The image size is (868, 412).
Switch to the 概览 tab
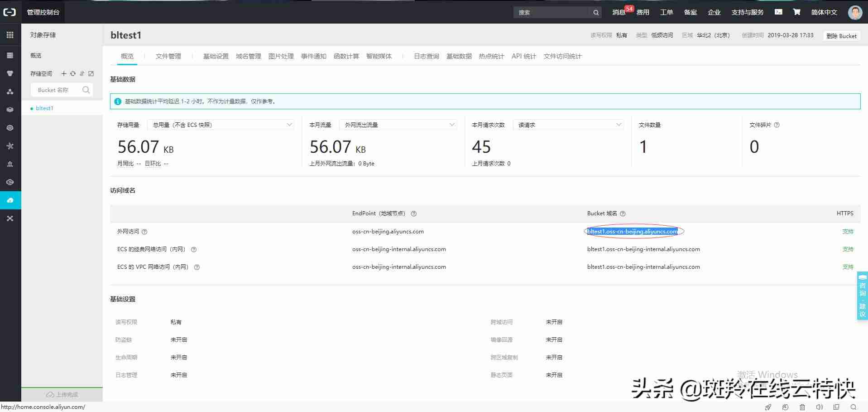pos(127,56)
